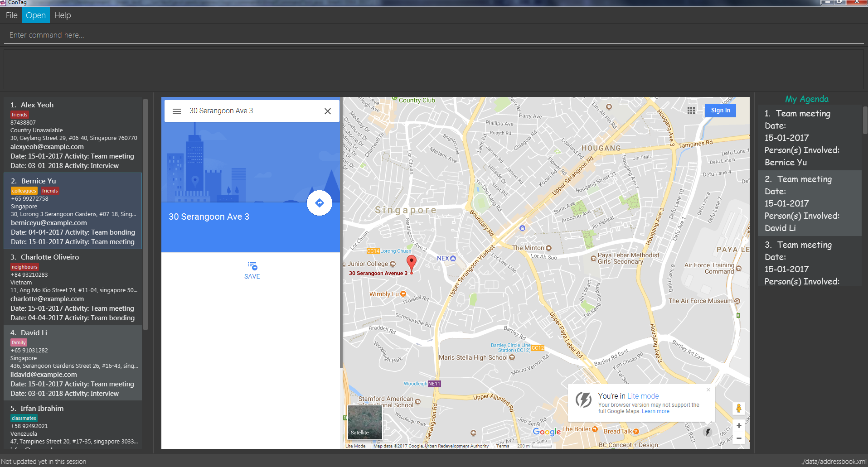Screen dimensions: 868x467
Task: Select Charlotte Oliveiro contact card
Action: (73, 287)
